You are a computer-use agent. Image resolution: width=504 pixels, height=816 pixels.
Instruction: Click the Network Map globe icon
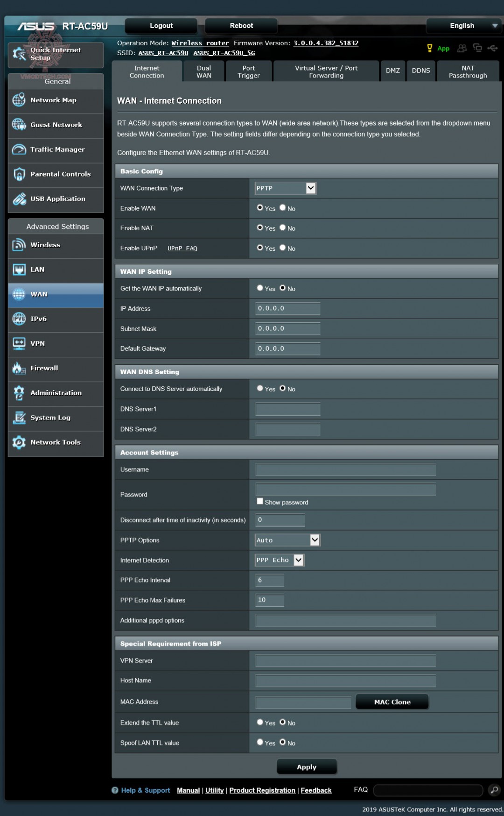tap(19, 100)
